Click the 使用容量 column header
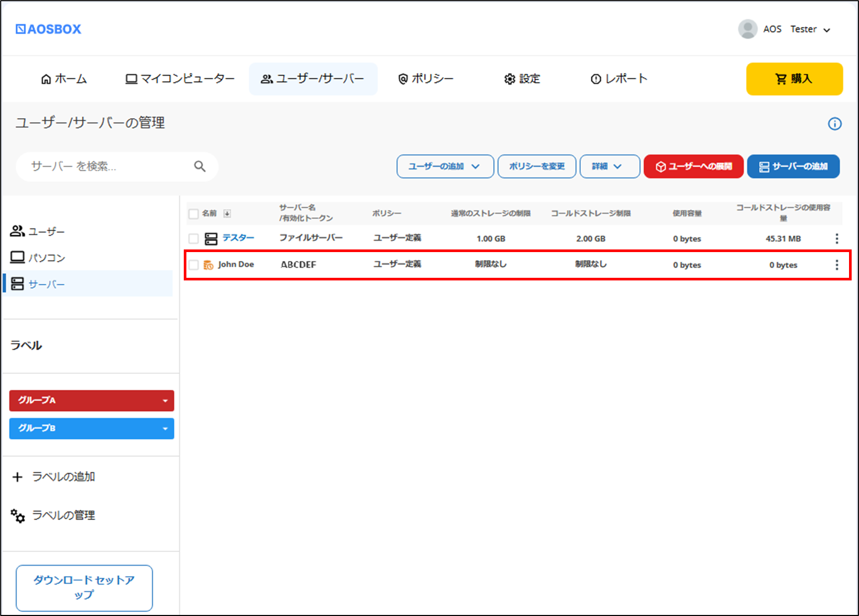 tap(687, 213)
